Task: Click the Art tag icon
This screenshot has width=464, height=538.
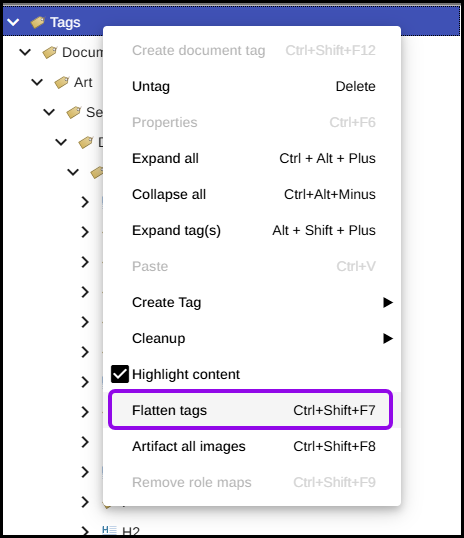Action: tap(62, 82)
